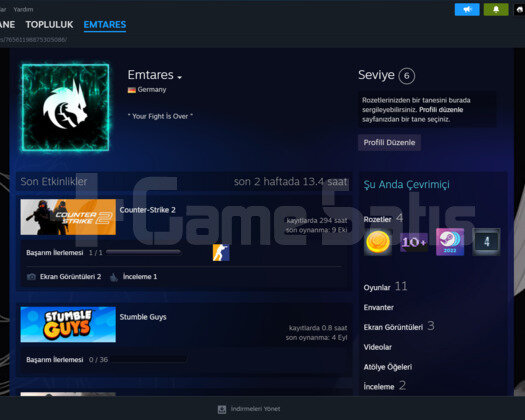Viewport: 525px width, 420px height.
Task: Open the Counter-Strike 2 banner image
Action: tap(68, 217)
